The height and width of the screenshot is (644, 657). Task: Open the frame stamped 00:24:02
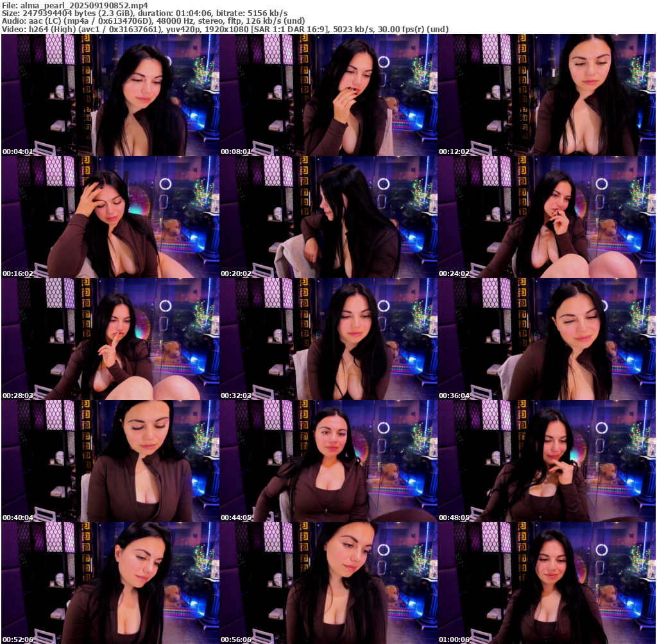(x=547, y=217)
